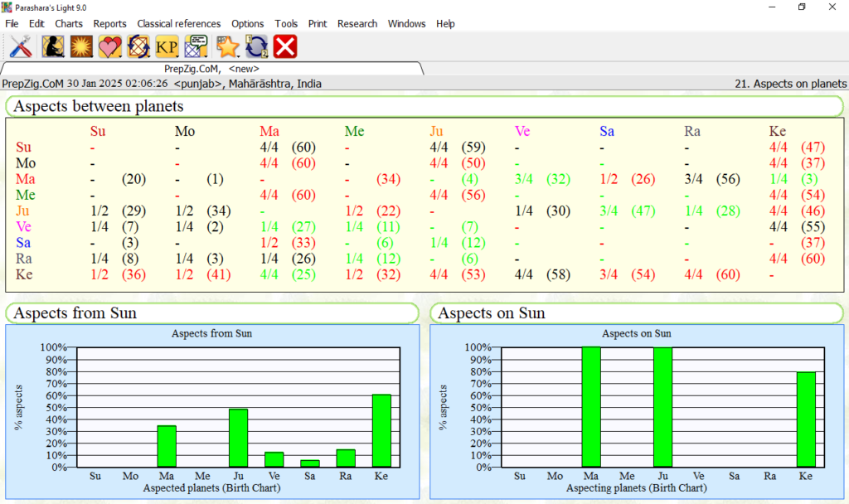Click the '(50)' value in the Mo row
849x504 pixels.
473,163
